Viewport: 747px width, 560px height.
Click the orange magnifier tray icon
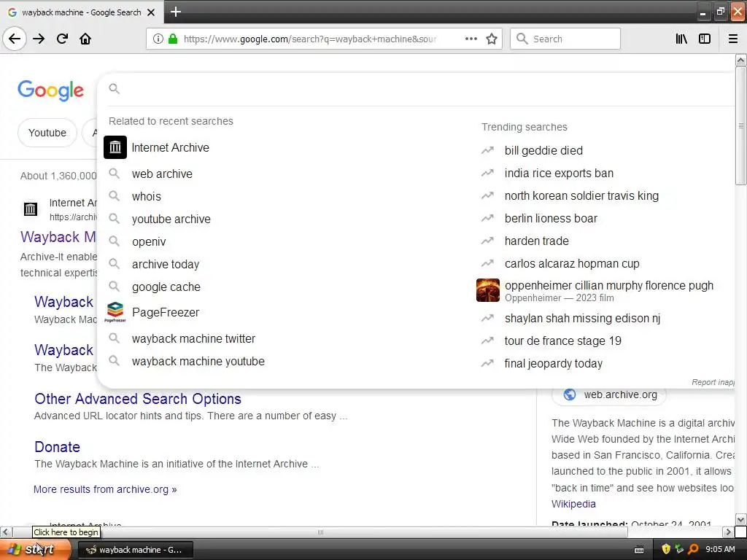click(x=693, y=550)
